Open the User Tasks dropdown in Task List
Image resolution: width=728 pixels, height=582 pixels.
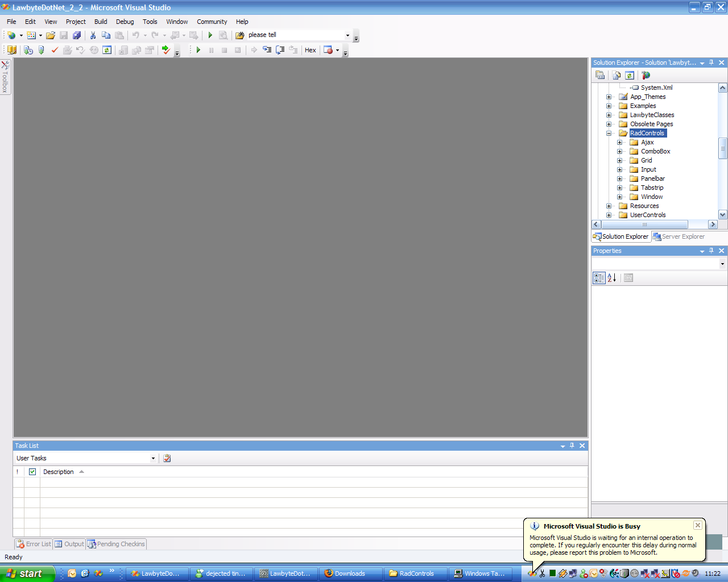(x=153, y=458)
